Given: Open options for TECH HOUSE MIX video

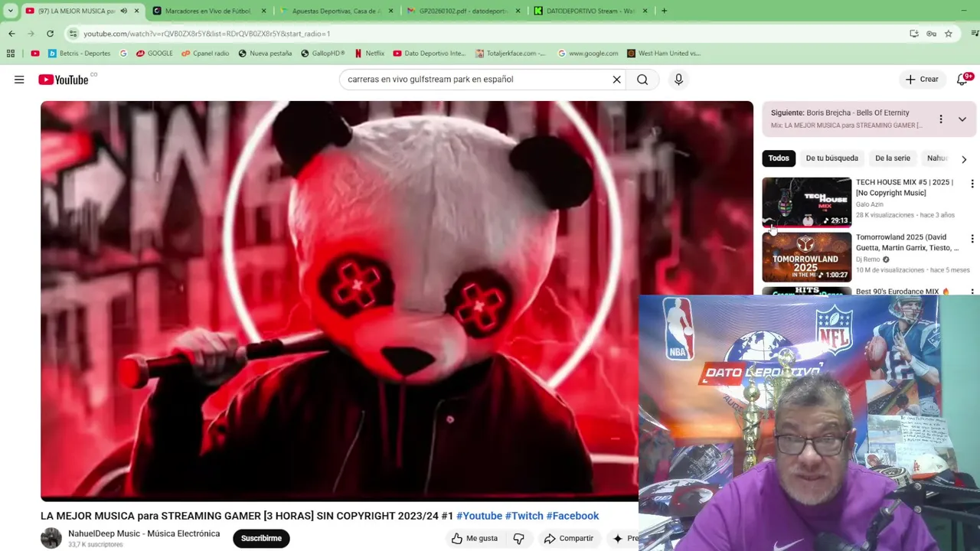Looking at the screenshot, I should 972,184.
